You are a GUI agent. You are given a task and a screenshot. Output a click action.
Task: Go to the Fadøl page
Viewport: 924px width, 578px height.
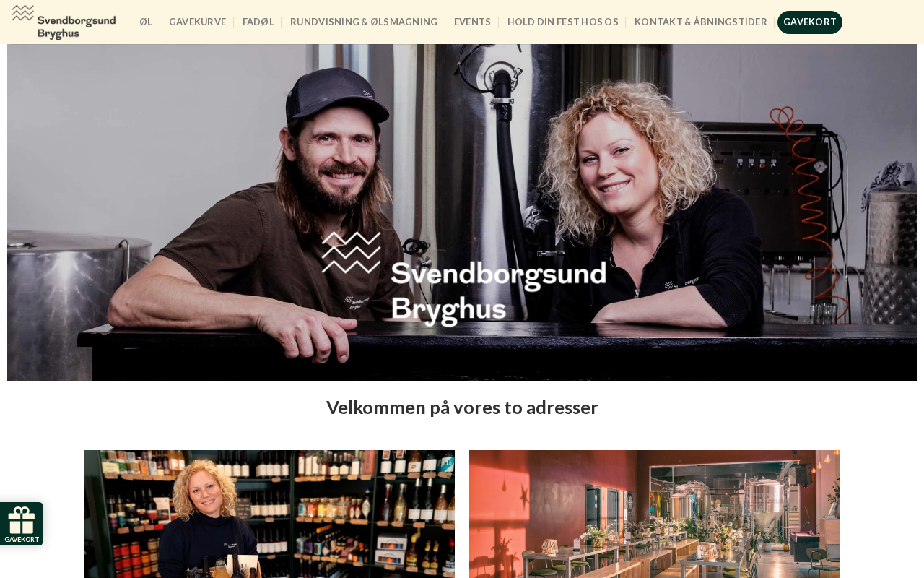pos(258,22)
